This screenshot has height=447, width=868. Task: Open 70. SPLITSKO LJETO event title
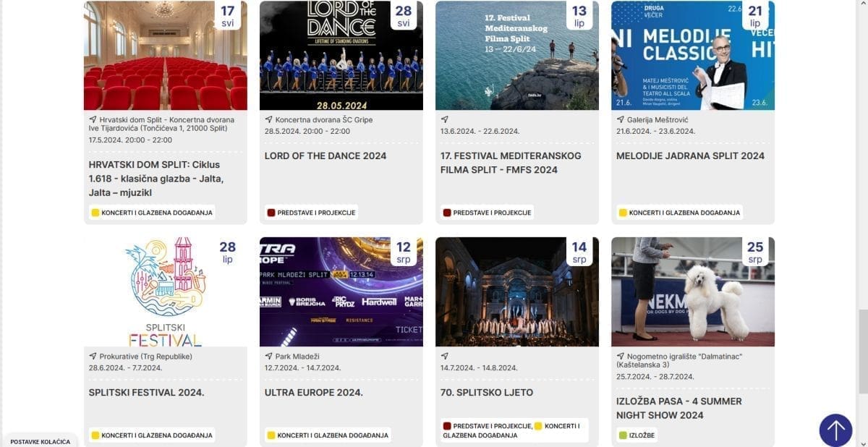(486, 393)
